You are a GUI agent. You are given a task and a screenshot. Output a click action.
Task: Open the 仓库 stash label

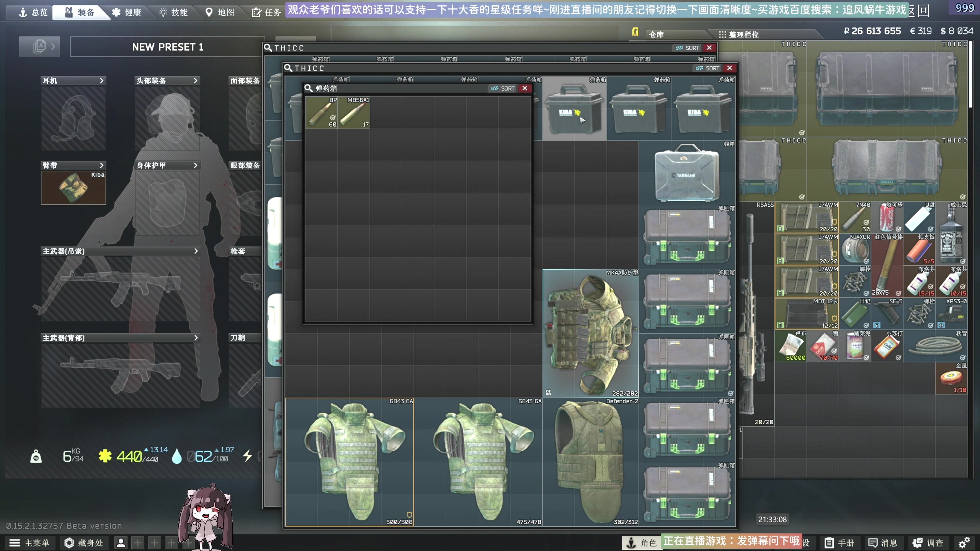tap(656, 34)
